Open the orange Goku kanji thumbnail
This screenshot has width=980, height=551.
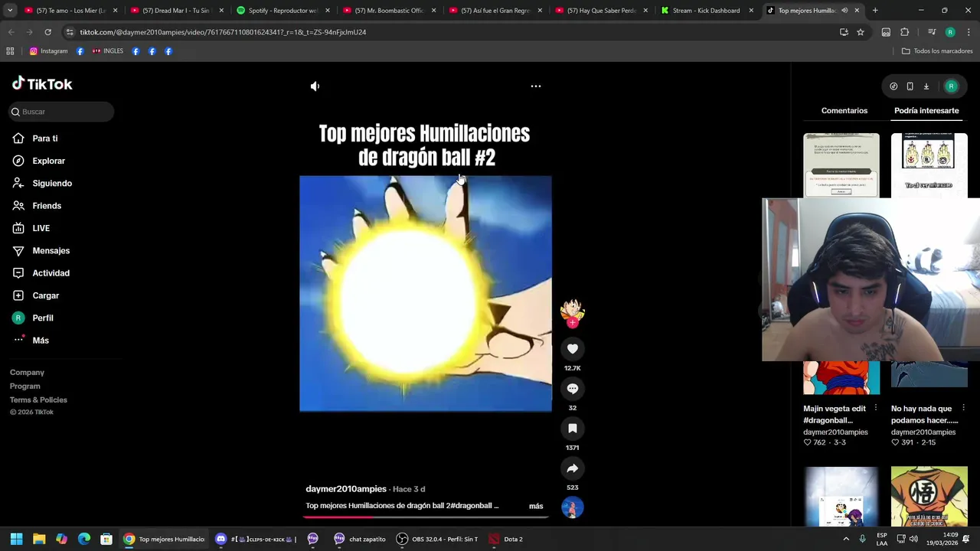click(x=929, y=497)
